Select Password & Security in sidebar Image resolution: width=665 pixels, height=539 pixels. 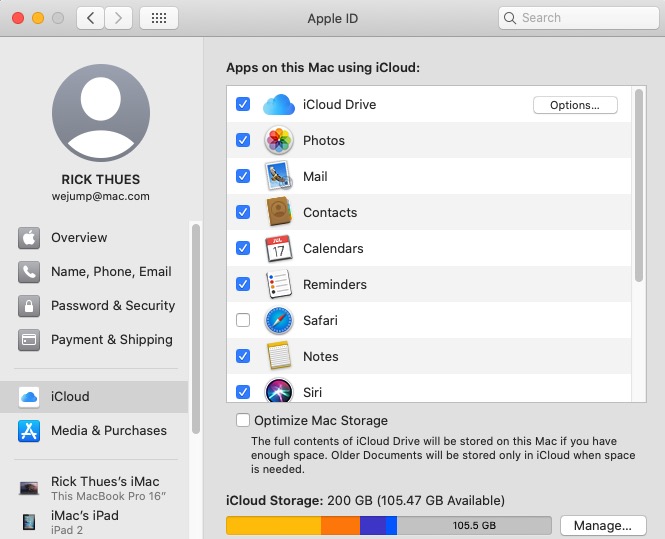coord(94,306)
